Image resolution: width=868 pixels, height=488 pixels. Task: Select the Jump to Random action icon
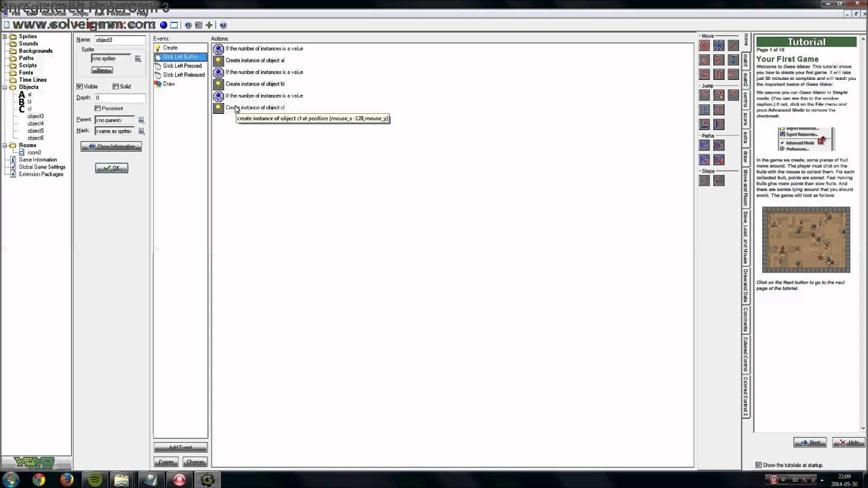pyautogui.click(x=733, y=96)
